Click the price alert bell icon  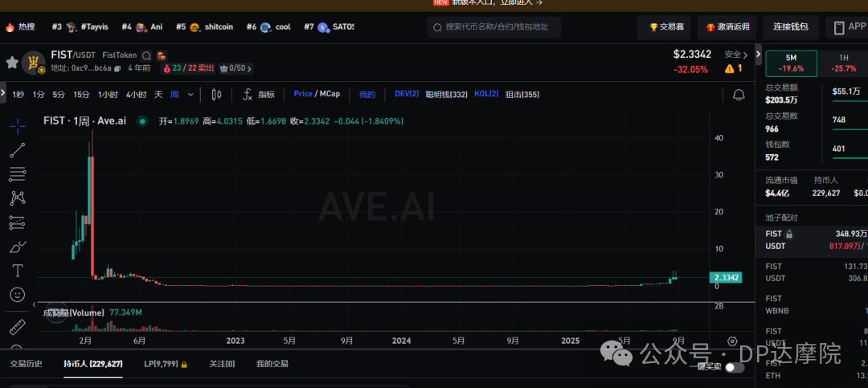pos(739,95)
